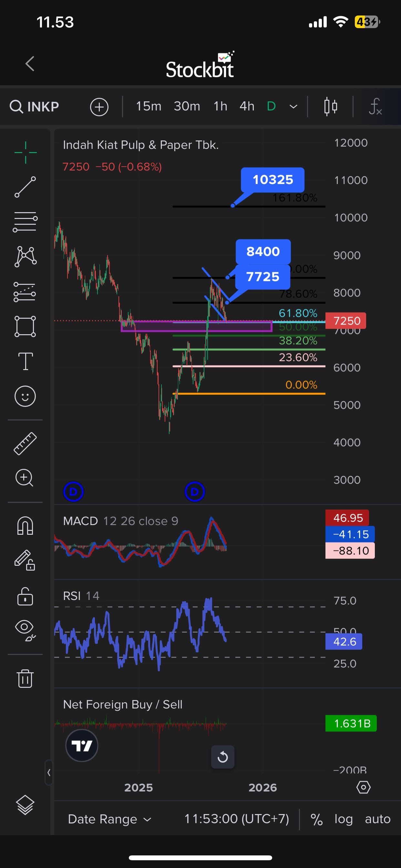Open the MACD 12 26 close 9 legend
Viewport: 401px width, 868px height.
[121, 521]
